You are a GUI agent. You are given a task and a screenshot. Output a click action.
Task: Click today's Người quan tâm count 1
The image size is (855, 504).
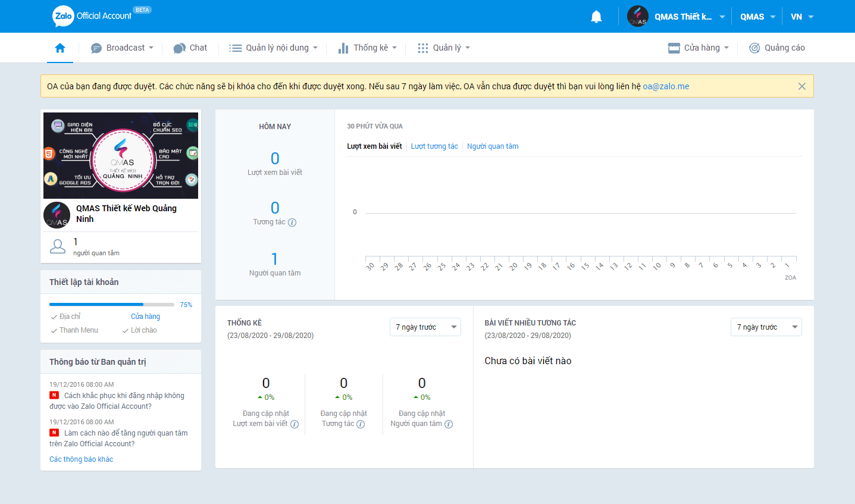point(274,259)
